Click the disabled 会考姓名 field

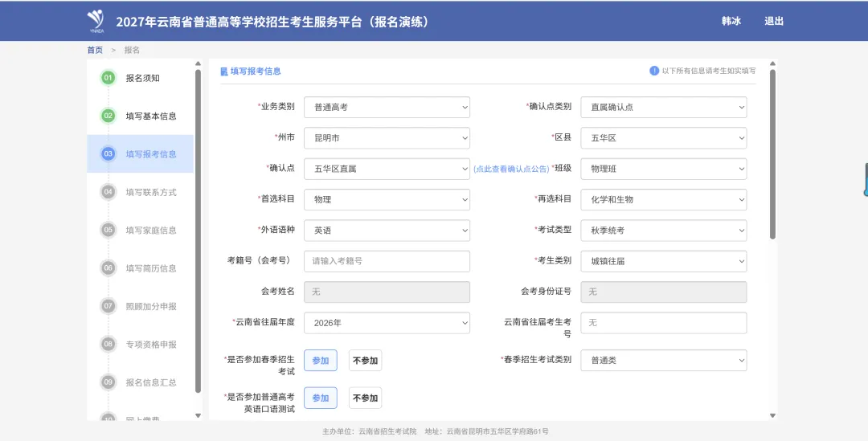click(387, 292)
